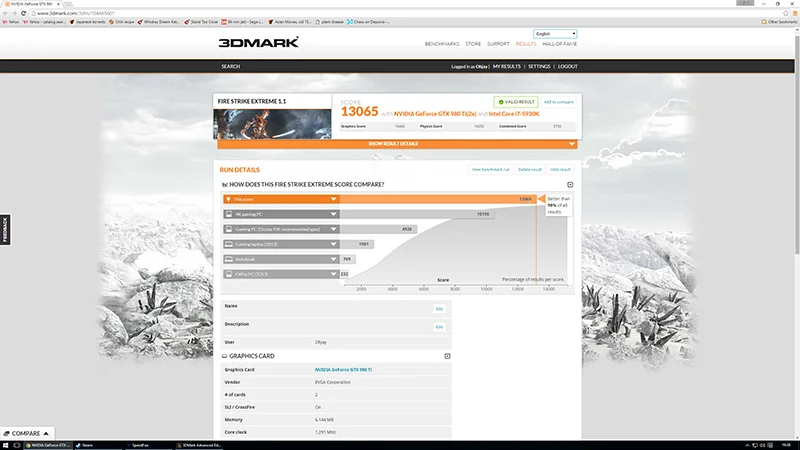Image resolution: width=800 pixels, height=450 pixels.
Task: Open the plant disease bookmark
Action: click(x=330, y=22)
